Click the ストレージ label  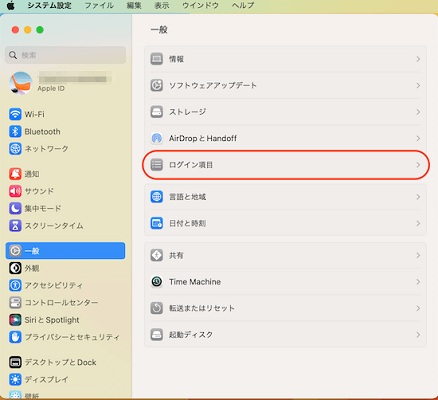click(x=187, y=112)
